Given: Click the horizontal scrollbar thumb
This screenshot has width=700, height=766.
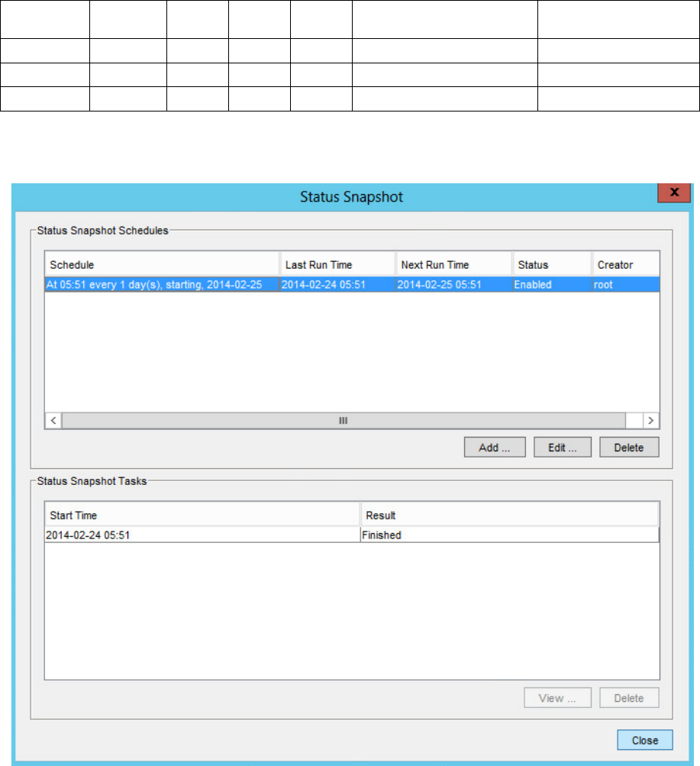Looking at the screenshot, I should tap(344, 421).
